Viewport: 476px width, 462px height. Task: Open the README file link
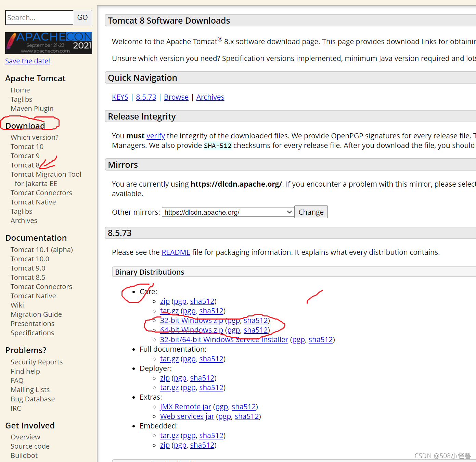(x=176, y=252)
